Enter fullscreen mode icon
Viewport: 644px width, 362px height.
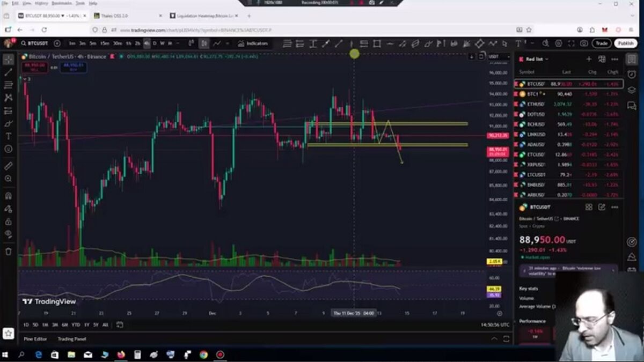pos(571,43)
